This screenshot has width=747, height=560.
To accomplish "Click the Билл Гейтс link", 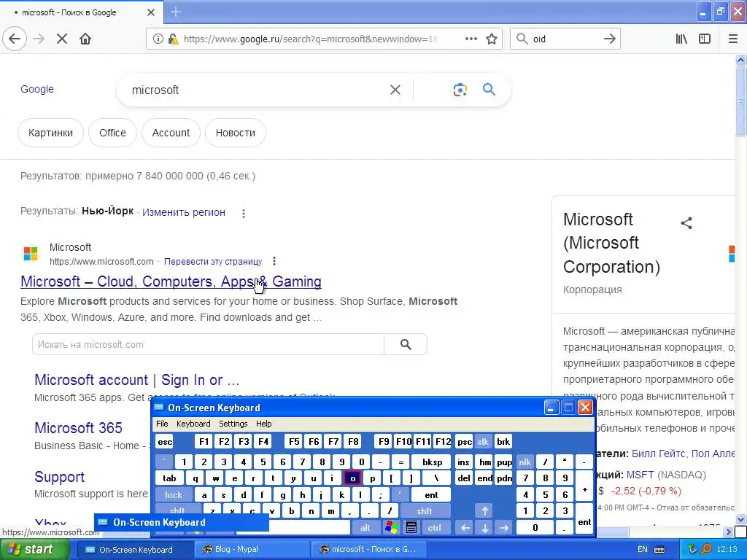I will coord(659,454).
